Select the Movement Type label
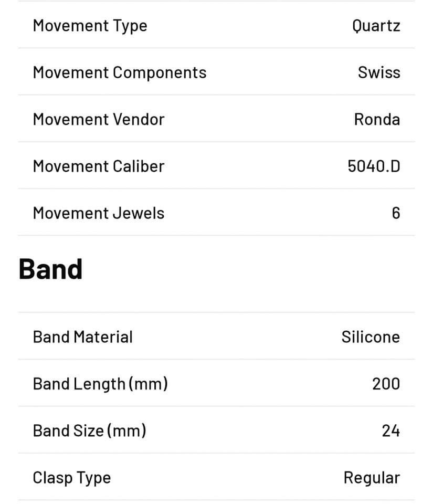This screenshot has height=504, width=433. 90,26
